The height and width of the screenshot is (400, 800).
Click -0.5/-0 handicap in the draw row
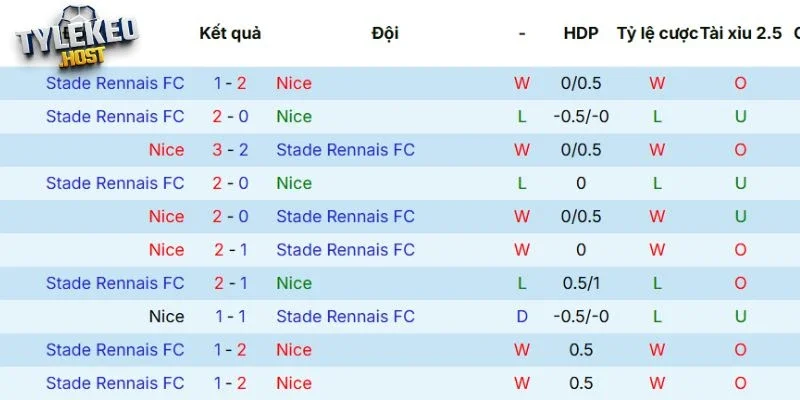click(581, 316)
